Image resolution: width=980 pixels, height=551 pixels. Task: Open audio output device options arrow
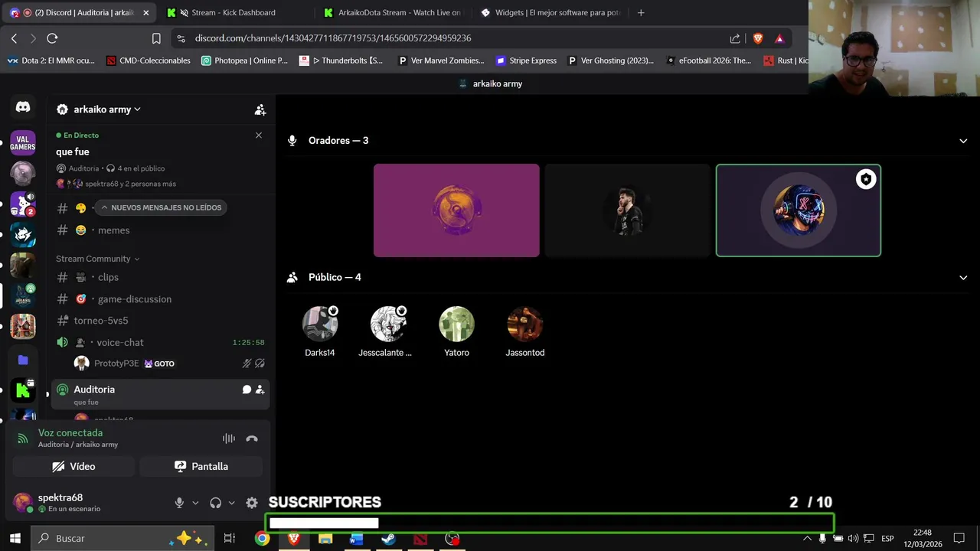click(x=232, y=503)
